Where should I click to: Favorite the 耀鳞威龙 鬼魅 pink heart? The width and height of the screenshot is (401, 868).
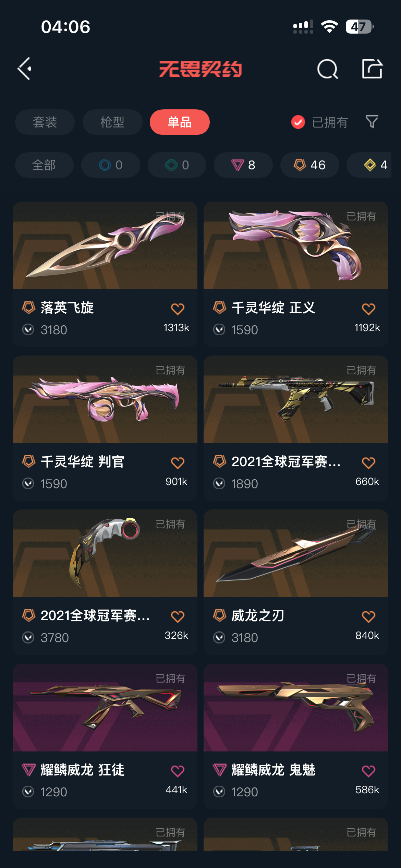tap(368, 771)
